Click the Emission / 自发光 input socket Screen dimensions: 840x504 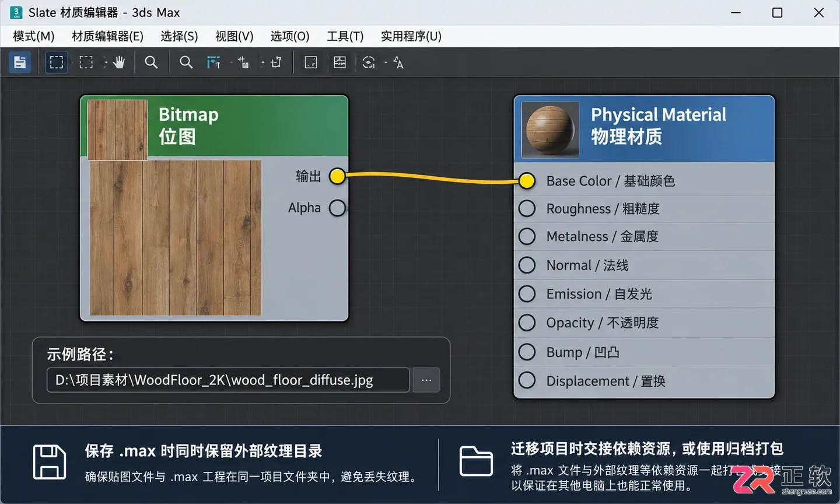click(x=527, y=293)
